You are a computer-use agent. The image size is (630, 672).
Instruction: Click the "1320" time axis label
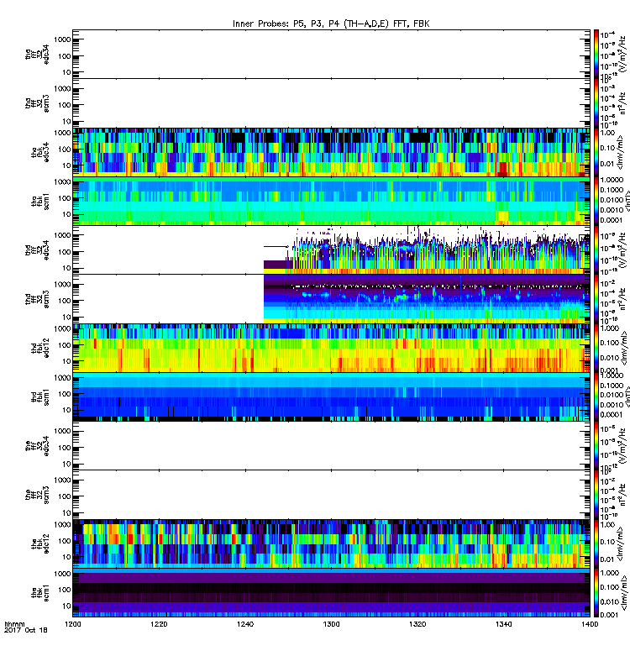pyautogui.click(x=417, y=624)
